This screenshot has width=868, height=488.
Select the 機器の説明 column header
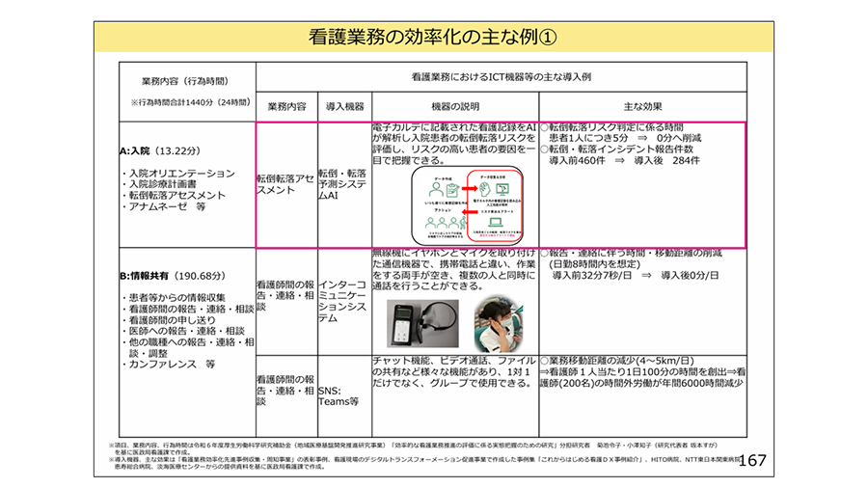coord(452,106)
